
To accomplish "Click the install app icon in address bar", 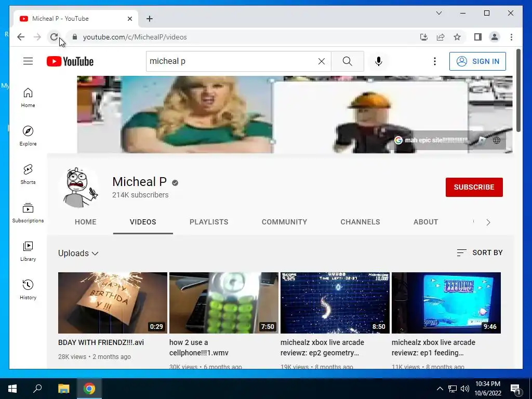I will tap(424, 37).
